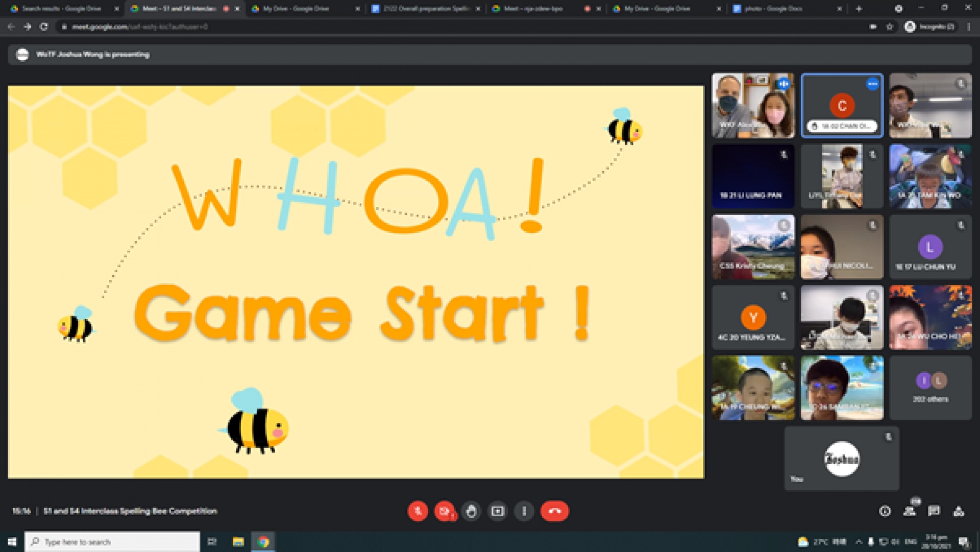Image resolution: width=980 pixels, height=552 pixels.
Task: Open File Explorer from the taskbar
Action: (238, 542)
